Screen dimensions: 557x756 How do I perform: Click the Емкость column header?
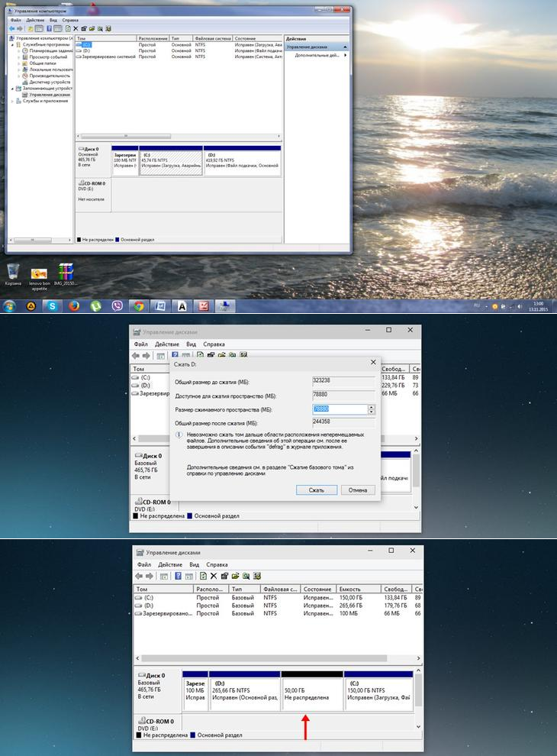[353, 590]
